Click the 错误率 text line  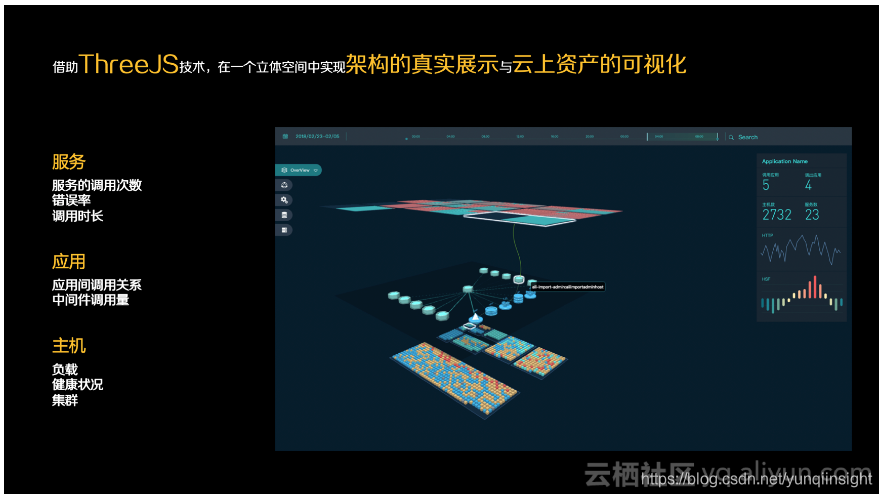(x=72, y=201)
